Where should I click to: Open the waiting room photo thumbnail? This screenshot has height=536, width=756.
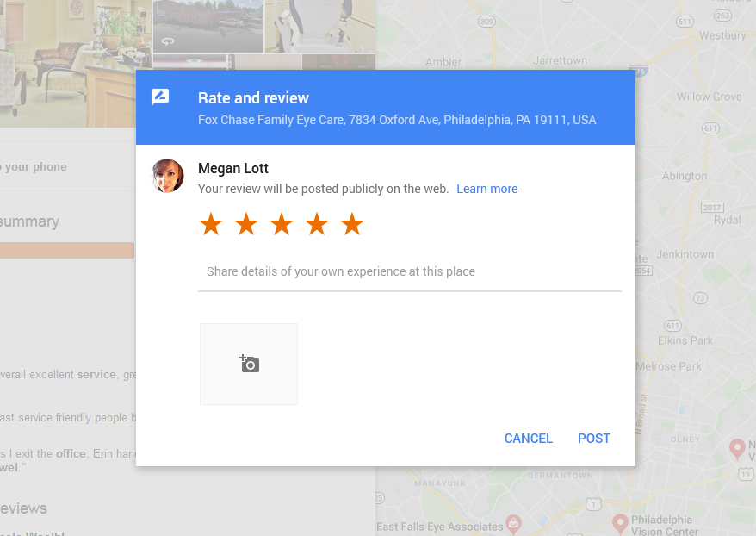coord(76,64)
